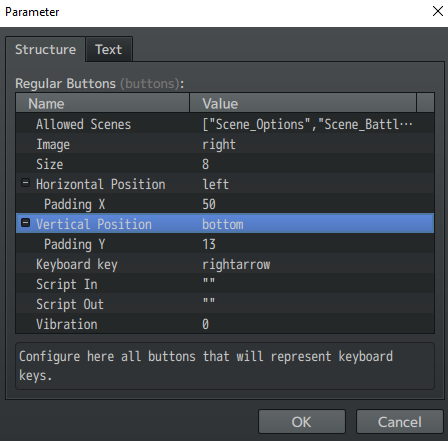Click the Vertical Position label
This screenshot has width=448, height=441.
94,224
